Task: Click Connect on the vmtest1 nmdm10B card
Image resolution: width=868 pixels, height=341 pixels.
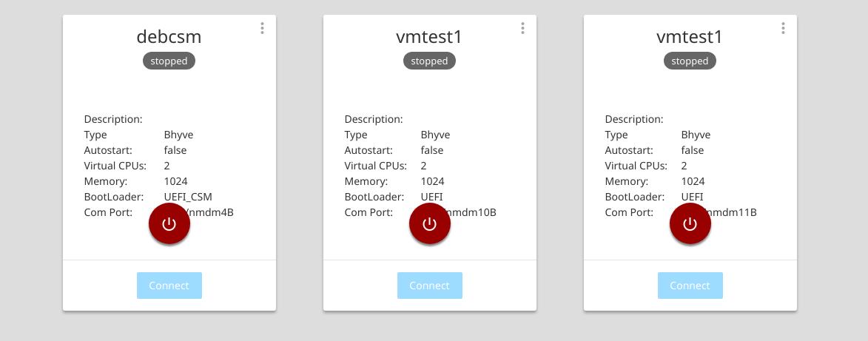Action: pyautogui.click(x=430, y=286)
